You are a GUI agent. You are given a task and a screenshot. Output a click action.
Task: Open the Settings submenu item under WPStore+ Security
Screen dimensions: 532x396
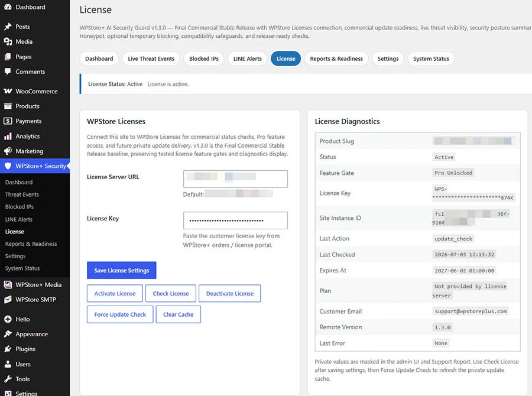pos(15,256)
